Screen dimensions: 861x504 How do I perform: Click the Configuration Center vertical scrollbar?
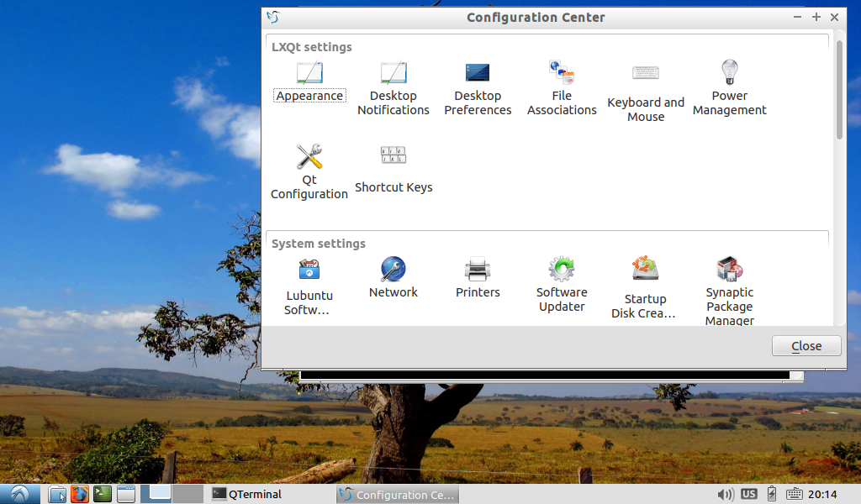point(839,91)
